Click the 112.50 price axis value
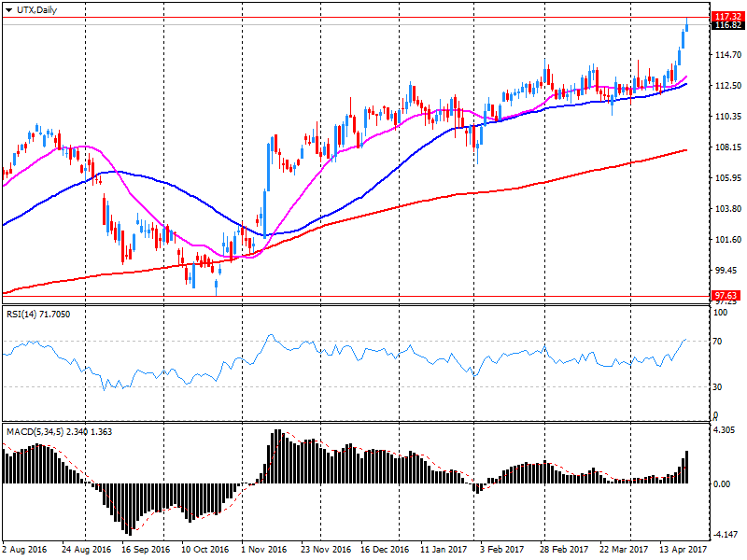This screenshot has height=560, width=747. 728,86
